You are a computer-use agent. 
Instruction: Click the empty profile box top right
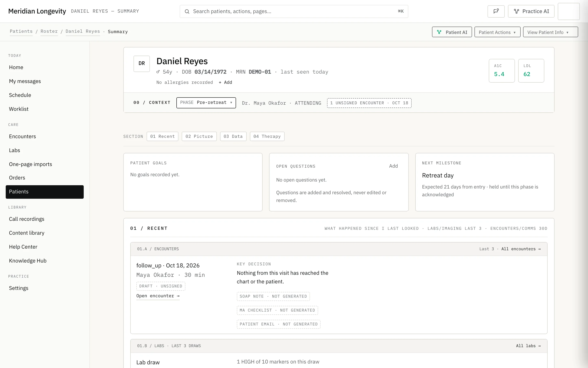tap(569, 11)
